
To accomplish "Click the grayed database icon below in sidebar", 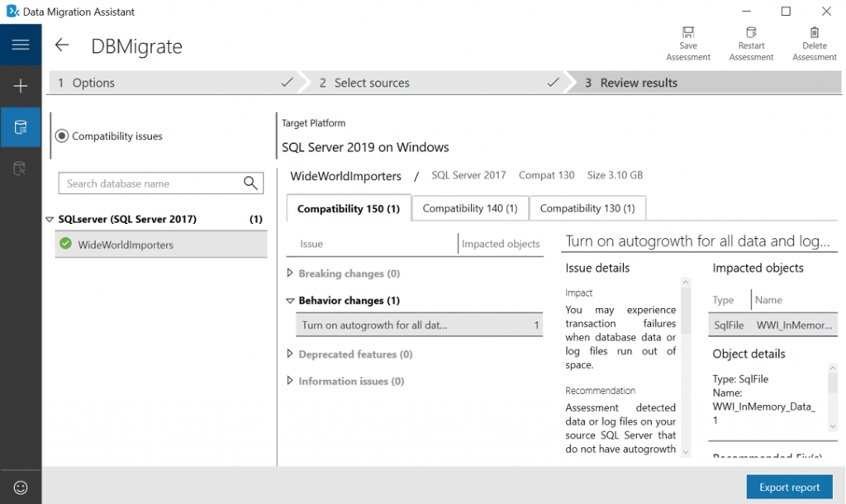I will 20,167.
